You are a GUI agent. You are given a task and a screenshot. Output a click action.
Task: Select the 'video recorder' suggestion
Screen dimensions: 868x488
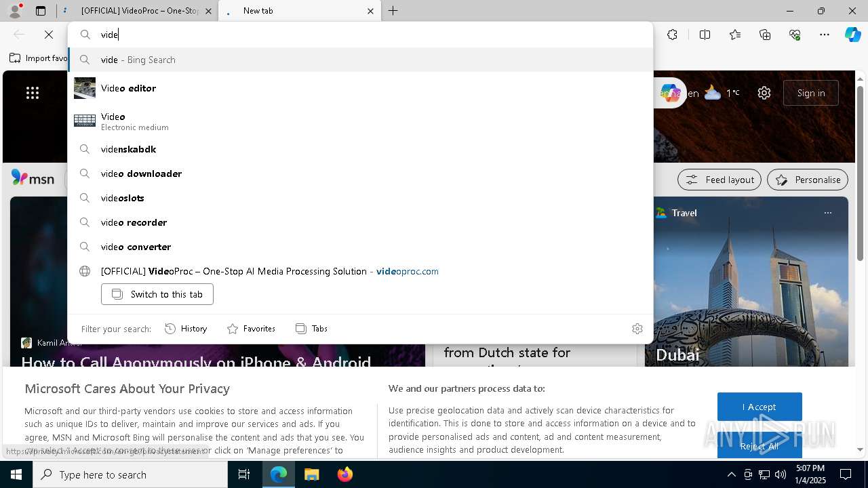click(x=360, y=222)
